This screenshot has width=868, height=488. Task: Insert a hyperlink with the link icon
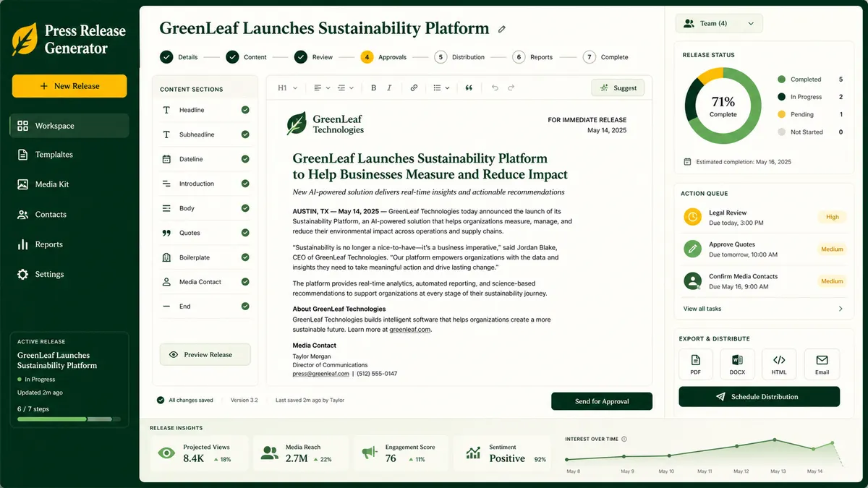414,87
